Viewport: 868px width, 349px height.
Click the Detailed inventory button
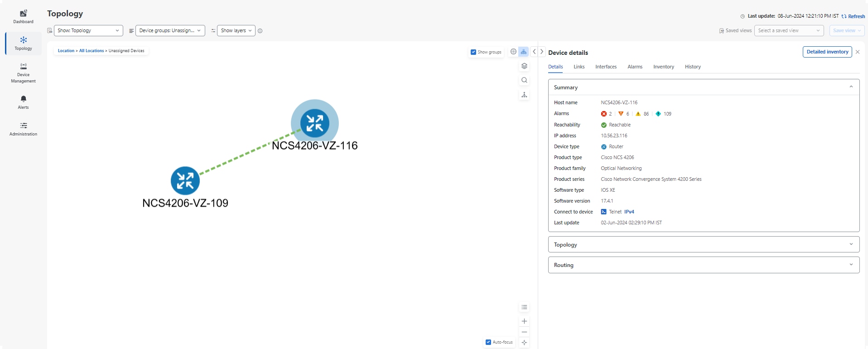(x=827, y=52)
